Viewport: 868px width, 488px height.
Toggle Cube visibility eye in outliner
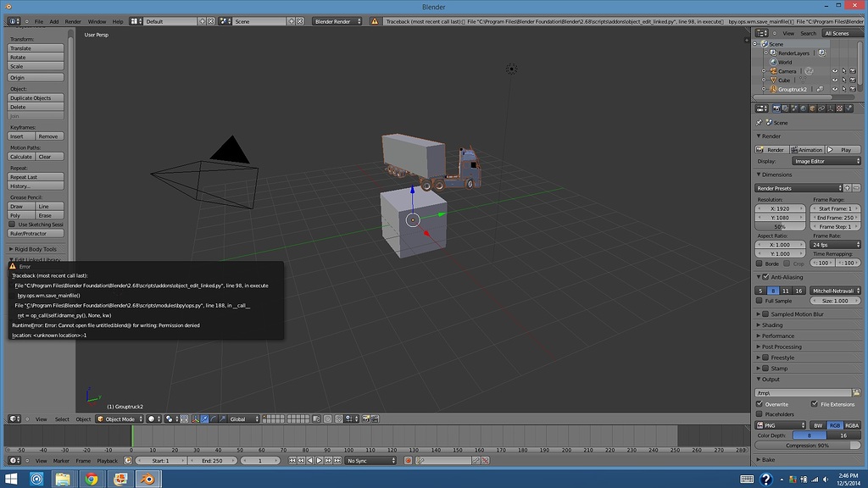835,80
